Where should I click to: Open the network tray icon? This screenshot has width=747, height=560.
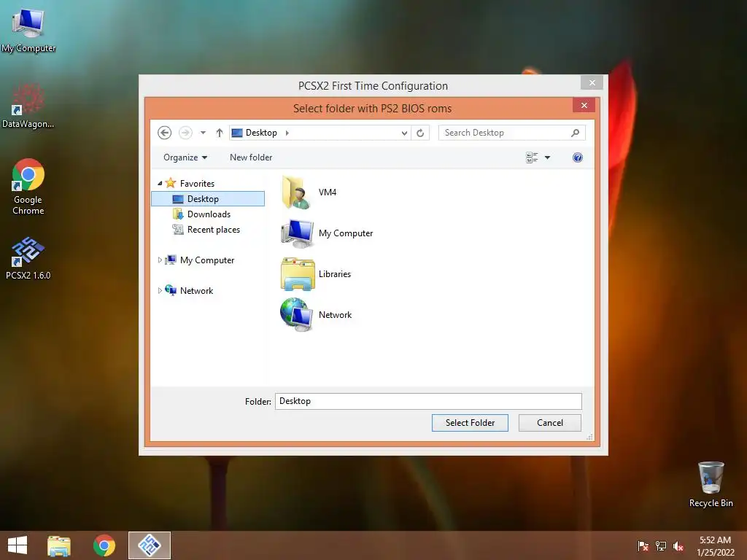pos(661,545)
